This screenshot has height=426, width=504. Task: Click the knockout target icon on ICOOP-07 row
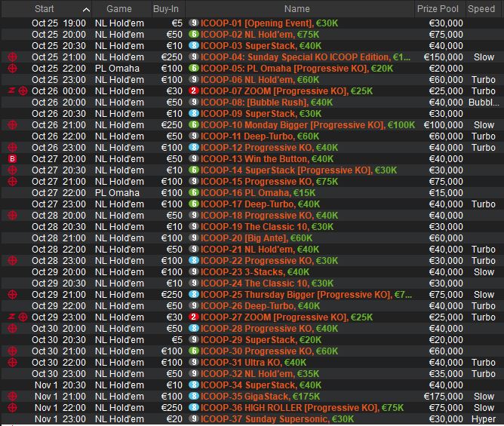click(x=23, y=91)
